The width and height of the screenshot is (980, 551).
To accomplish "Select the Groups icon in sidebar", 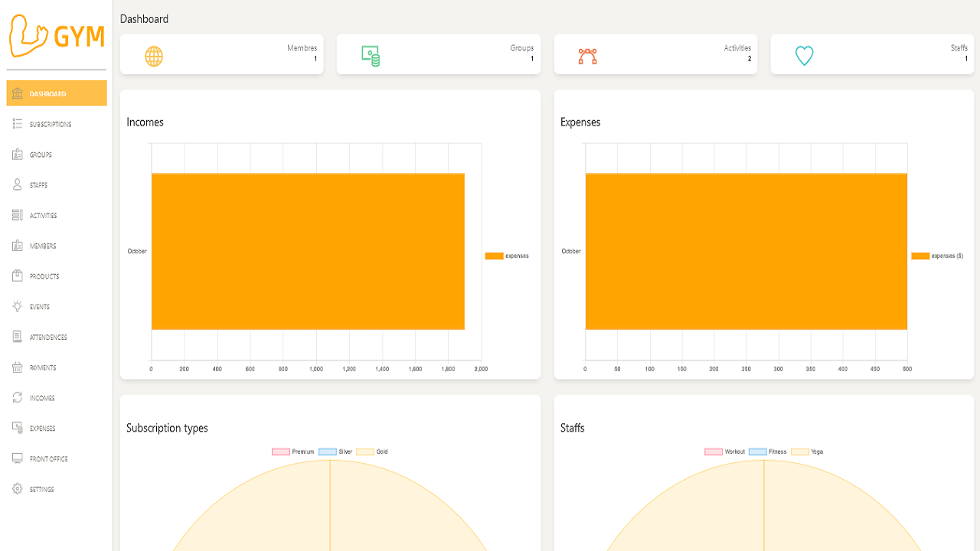I will click(17, 154).
